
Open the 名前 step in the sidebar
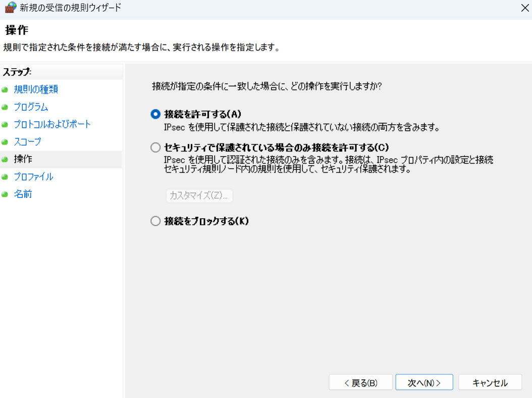[23, 194]
